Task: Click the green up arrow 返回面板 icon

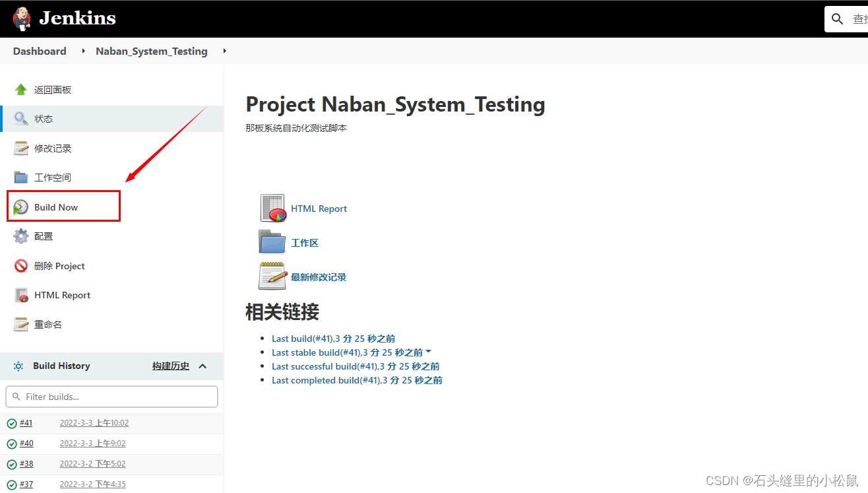Action: tap(21, 90)
